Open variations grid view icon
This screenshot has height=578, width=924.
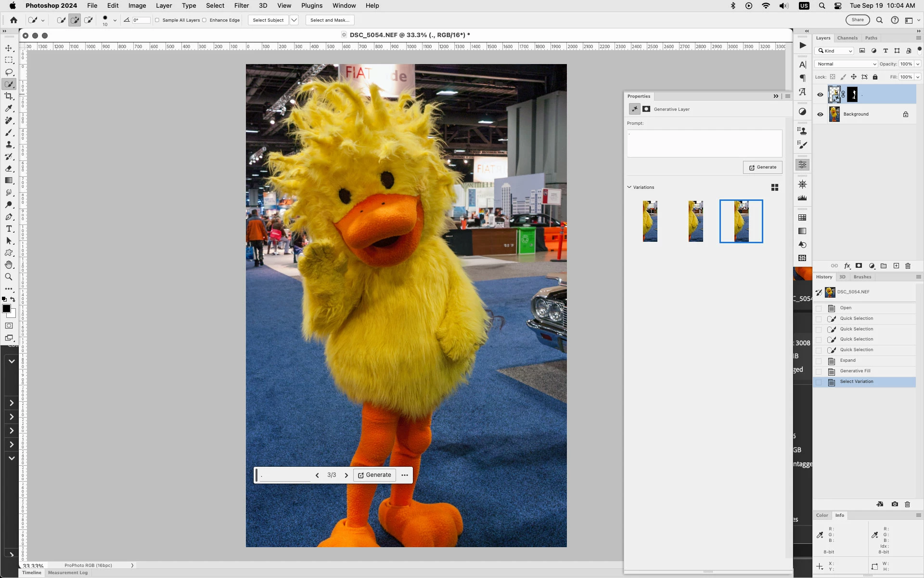pyautogui.click(x=775, y=187)
